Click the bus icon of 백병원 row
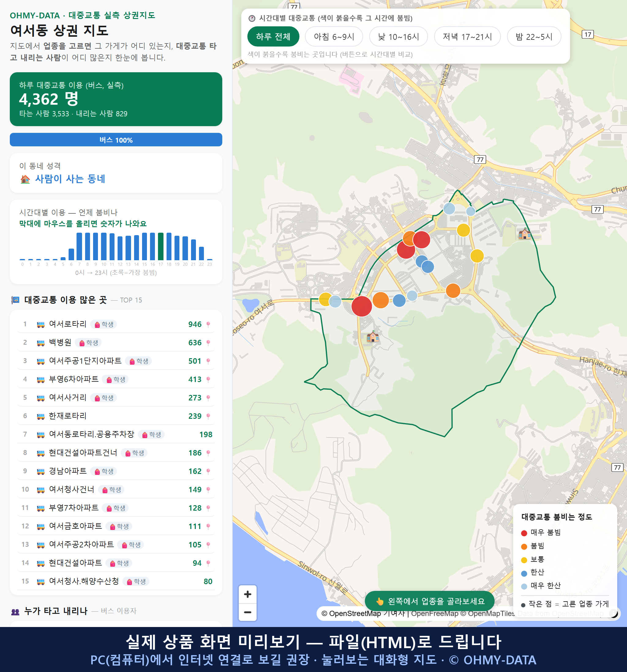Viewport: 627px width, 672px height. (40, 343)
